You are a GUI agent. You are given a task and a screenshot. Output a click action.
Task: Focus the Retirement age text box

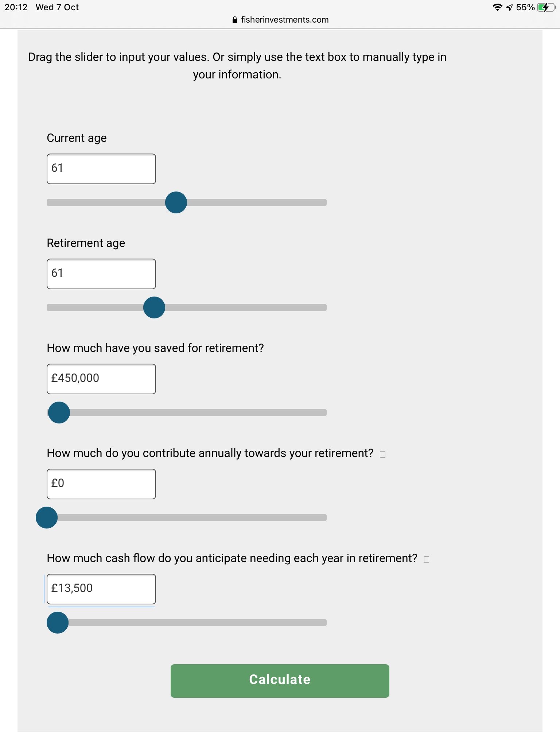click(x=101, y=274)
